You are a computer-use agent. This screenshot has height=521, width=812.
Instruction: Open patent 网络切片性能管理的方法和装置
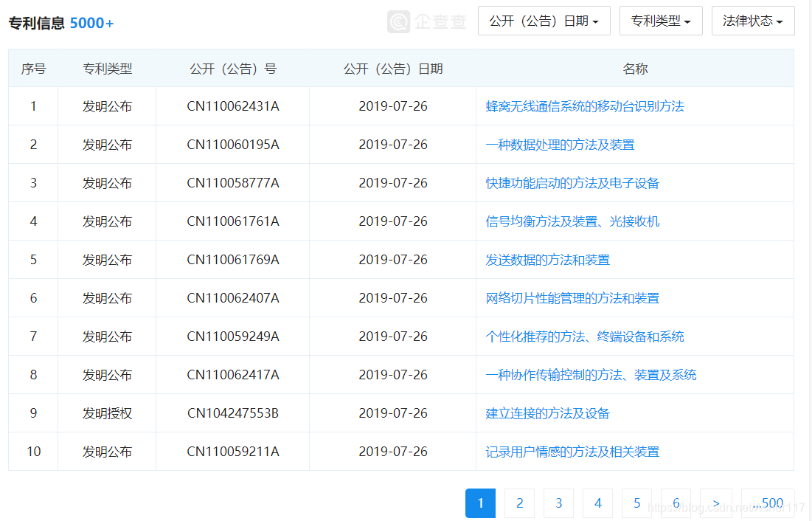tap(572, 298)
